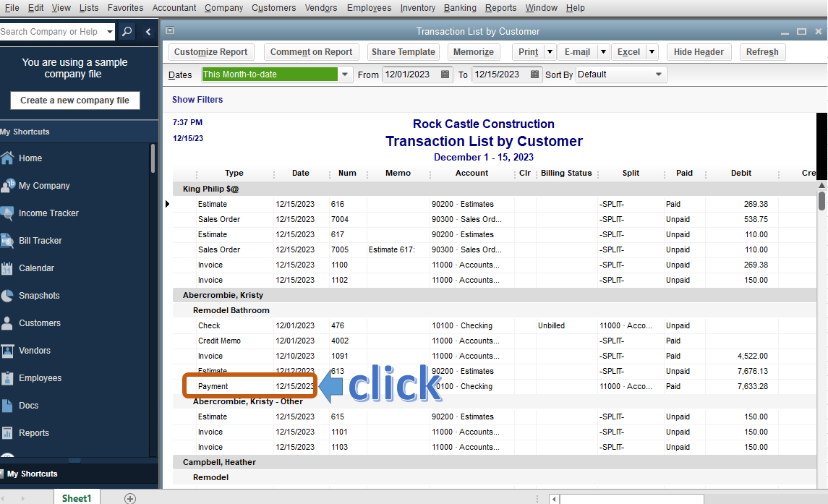Click the search magnifier icon
The image size is (828, 504).
coord(127,32)
